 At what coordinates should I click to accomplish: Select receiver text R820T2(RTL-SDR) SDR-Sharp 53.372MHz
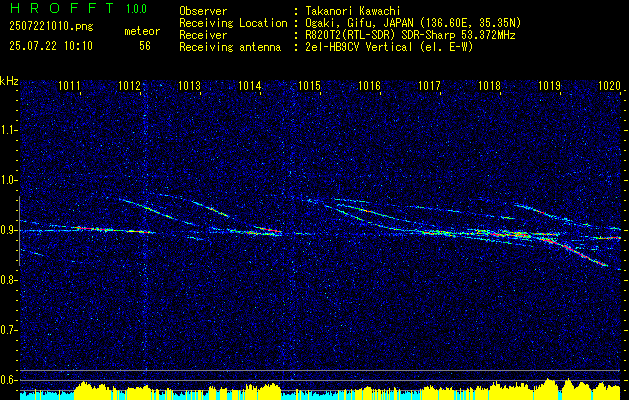tap(410, 35)
